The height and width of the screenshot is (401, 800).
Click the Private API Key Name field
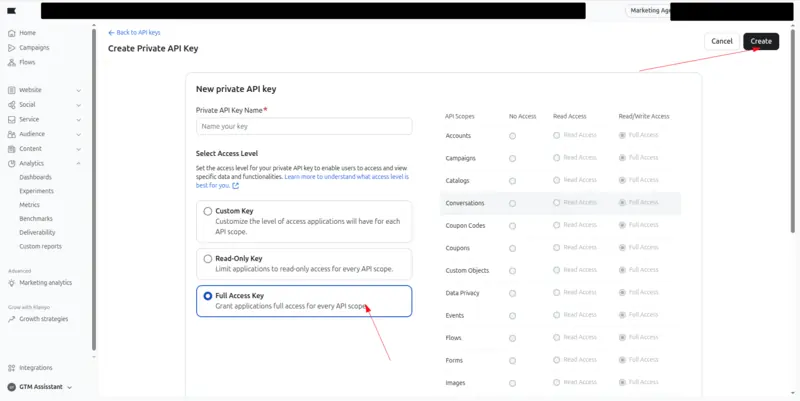click(304, 127)
